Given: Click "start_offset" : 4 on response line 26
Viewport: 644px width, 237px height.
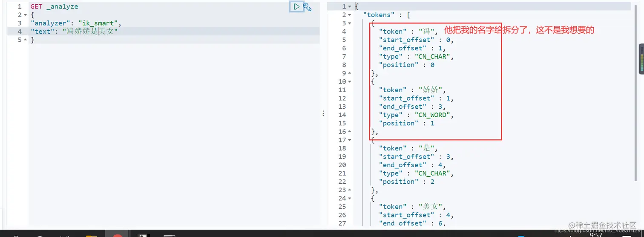Looking at the screenshot, I should (416, 215).
